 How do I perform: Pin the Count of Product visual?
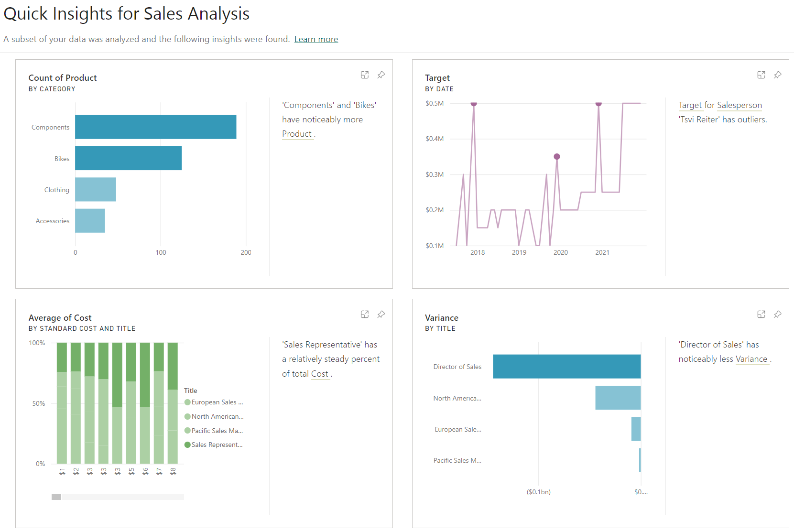point(381,75)
